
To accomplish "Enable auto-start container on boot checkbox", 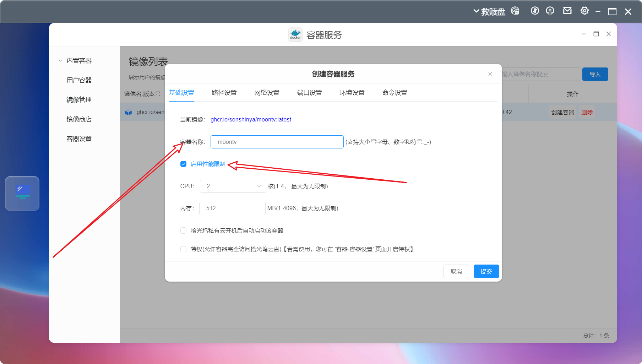I will click(183, 230).
